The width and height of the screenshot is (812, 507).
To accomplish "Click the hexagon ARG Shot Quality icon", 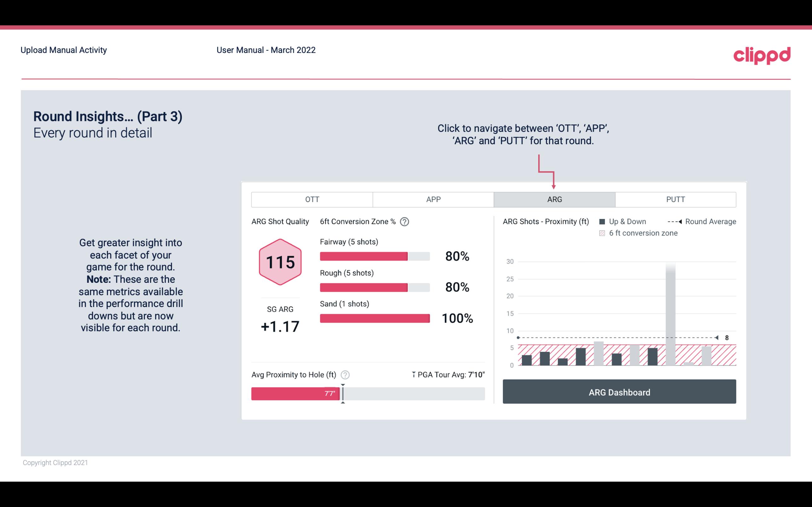I will coord(280,262).
